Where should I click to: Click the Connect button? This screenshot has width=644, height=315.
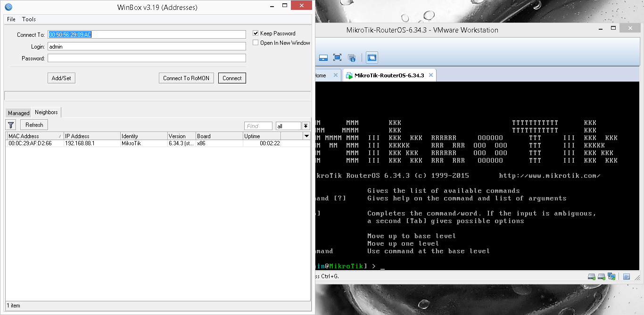232,78
